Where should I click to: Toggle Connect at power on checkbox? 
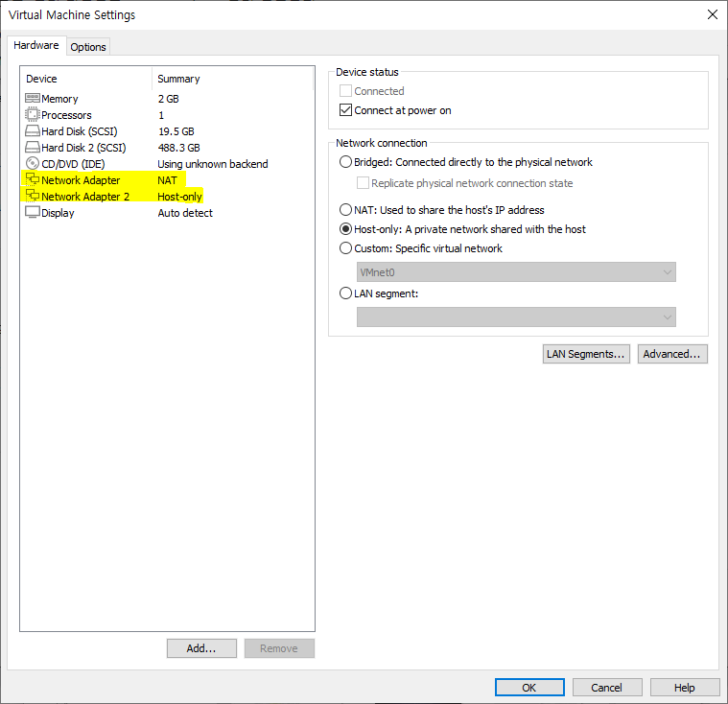coord(345,110)
